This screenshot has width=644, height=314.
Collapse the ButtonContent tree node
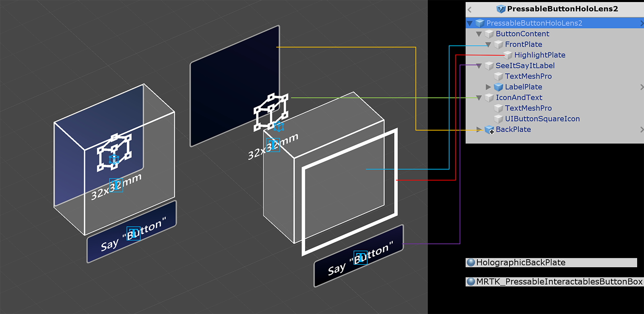[x=479, y=34]
